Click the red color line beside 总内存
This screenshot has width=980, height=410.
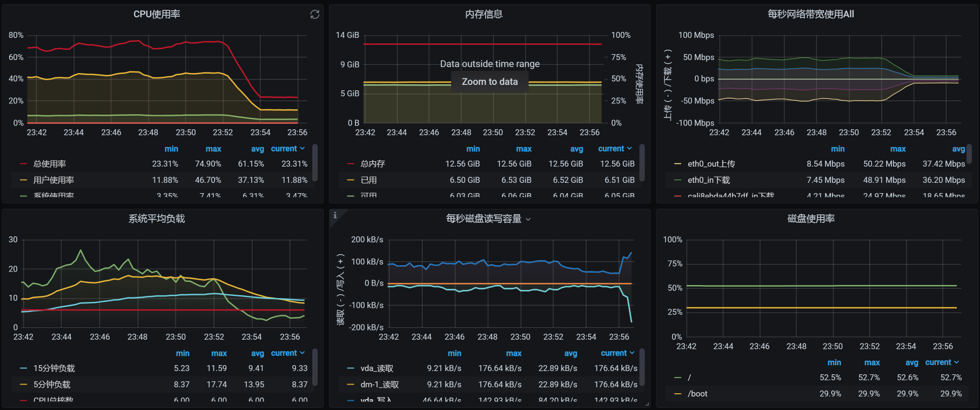tap(351, 164)
